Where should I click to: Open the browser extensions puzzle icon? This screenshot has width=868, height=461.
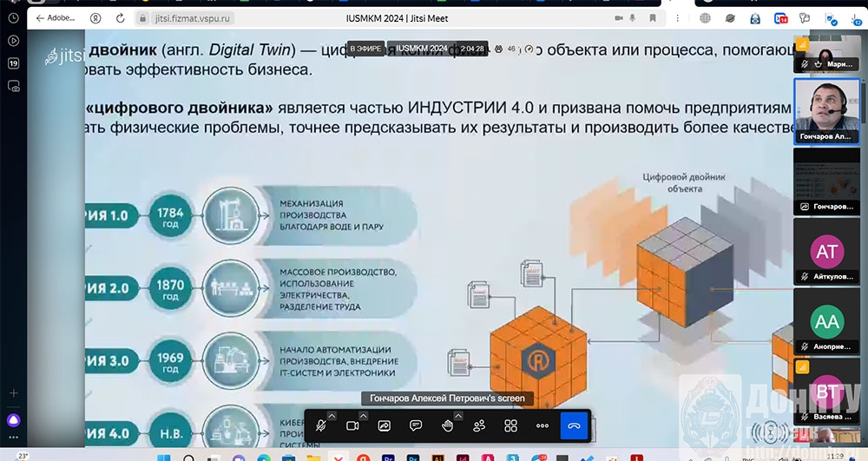click(805, 18)
